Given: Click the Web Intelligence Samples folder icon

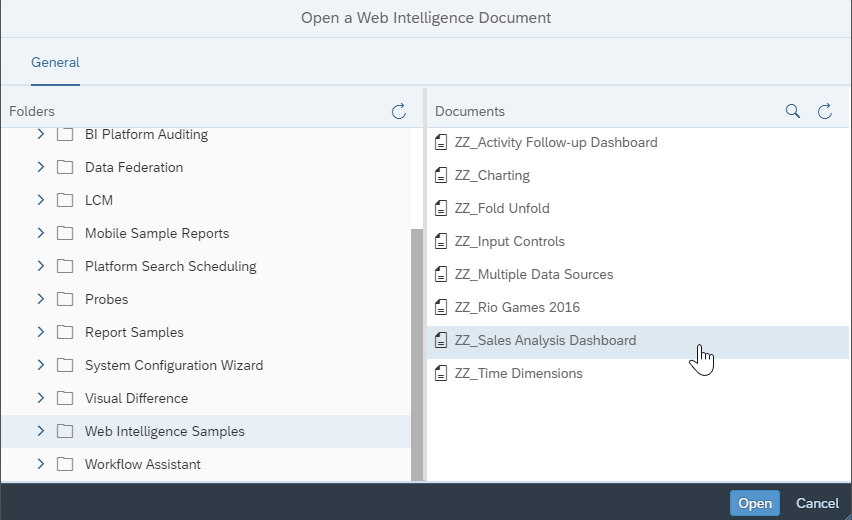Looking at the screenshot, I should (65, 431).
